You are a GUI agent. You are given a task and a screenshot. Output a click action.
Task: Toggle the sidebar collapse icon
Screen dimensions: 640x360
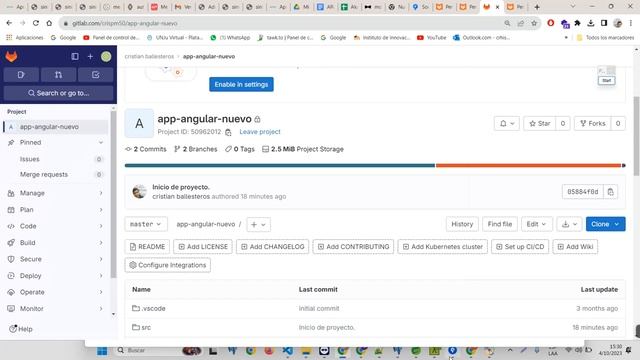click(x=75, y=56)
